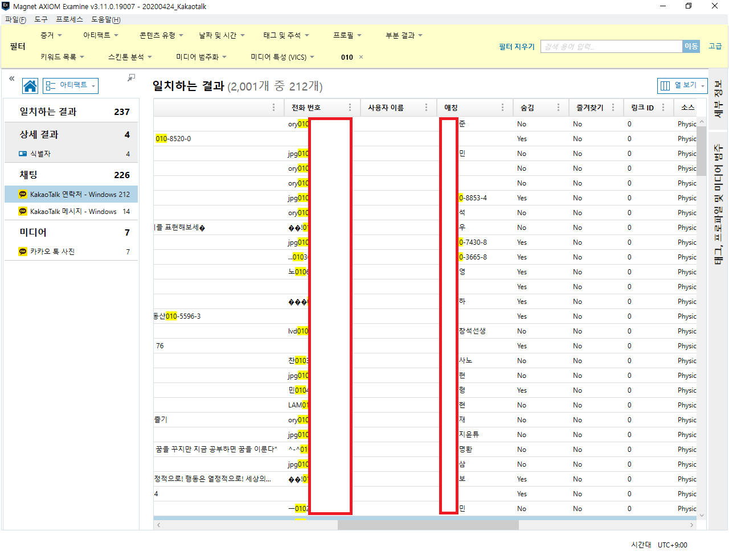Screen dimensions: 729x560
Task: Open the 프로세스 menu
Action: click(69, 19)
